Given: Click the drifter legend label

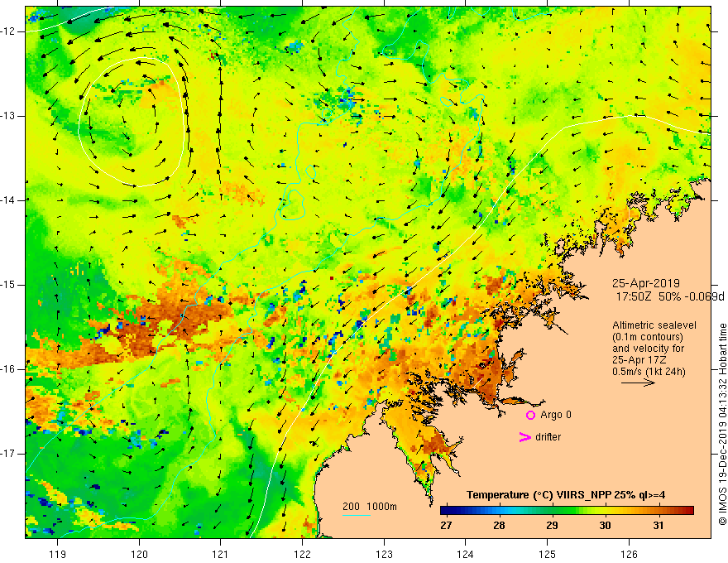Looking at the screenshot, I should coord(548,437).
